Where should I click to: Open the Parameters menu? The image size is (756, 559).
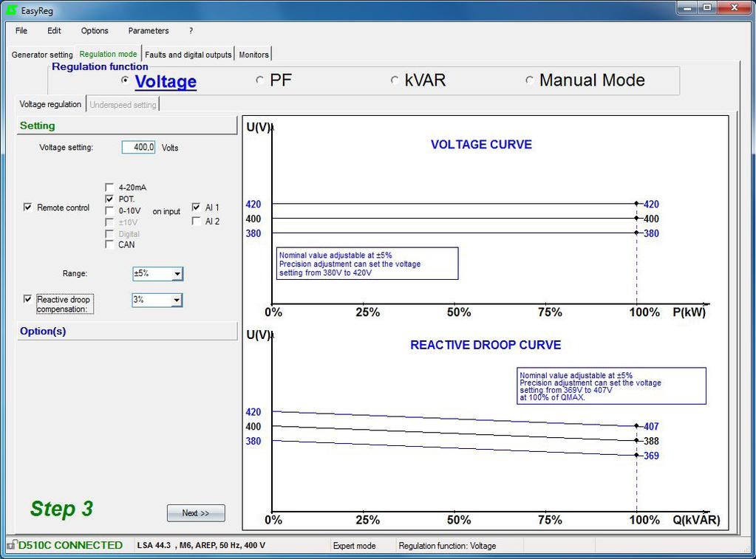pyautogui.click(x=149, y=31)
